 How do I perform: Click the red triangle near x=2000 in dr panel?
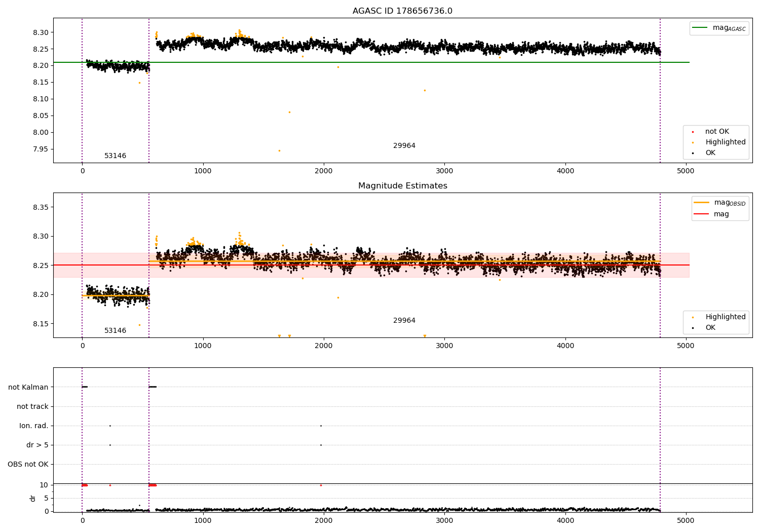pos(321,485)
